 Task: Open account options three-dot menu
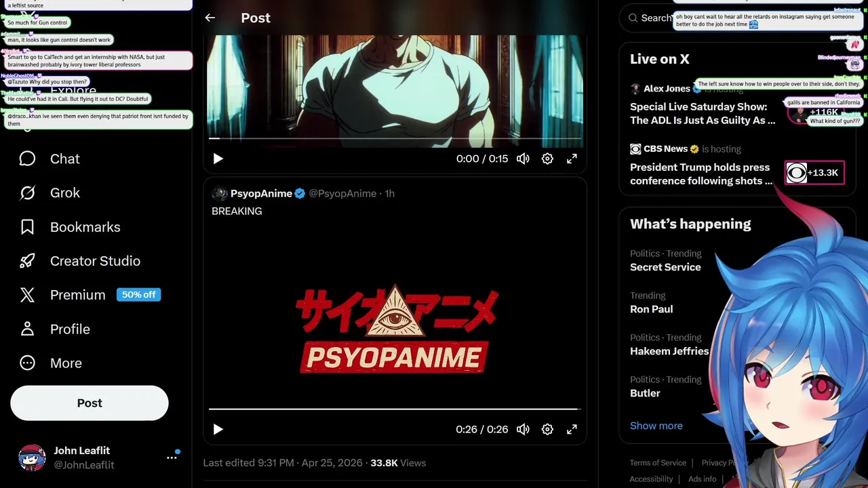click(172, 457)
